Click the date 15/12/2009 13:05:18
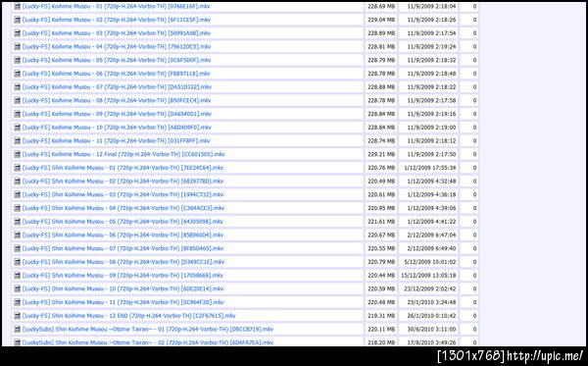This screenshot has height=366, width=588. pyautogui.click(x=428, y=275)
